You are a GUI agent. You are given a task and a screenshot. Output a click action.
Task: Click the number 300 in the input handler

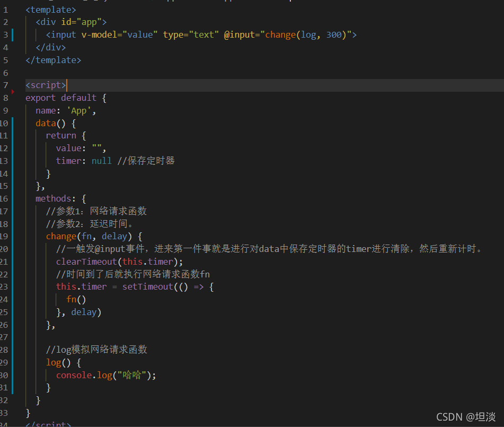tap(334, 35)
